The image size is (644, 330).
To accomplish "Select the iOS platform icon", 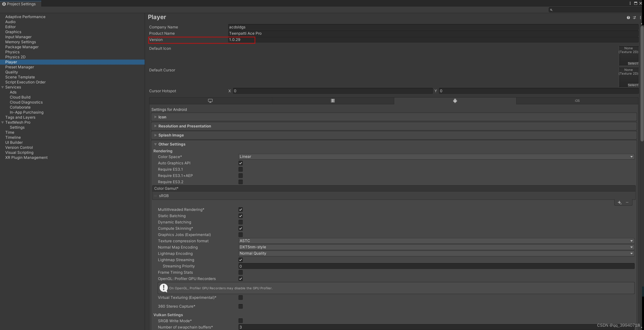I will tap(577, 100).
